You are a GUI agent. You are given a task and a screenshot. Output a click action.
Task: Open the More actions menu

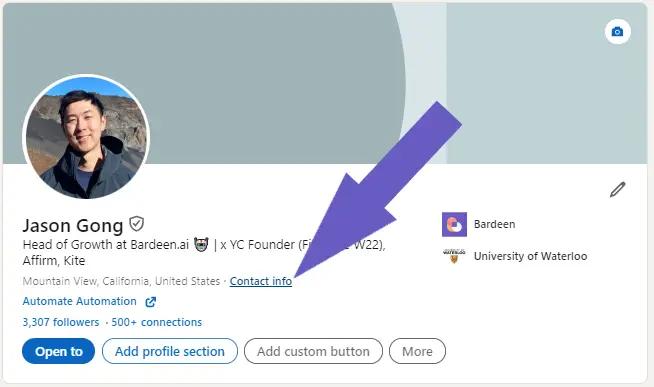coord(417,351)
